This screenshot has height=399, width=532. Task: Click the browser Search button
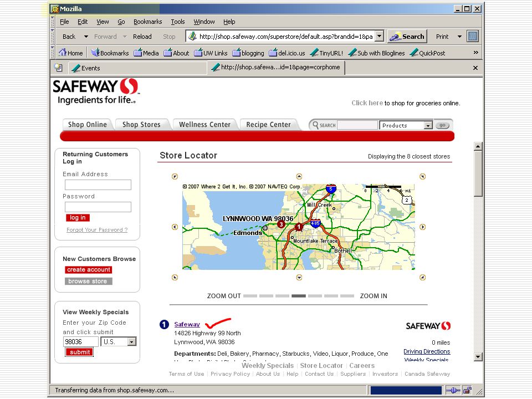pyautogui.click(x=407, y=37)
